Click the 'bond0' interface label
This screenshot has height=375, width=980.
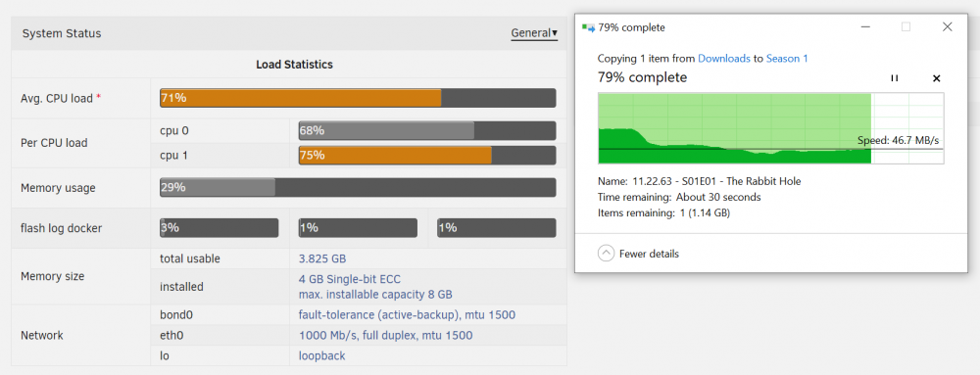(175, 314)
